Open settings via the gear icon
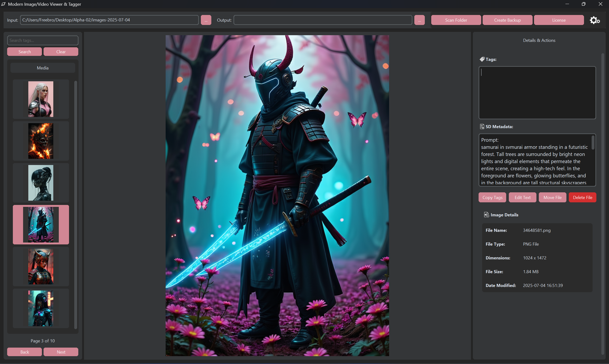 [x=594, y=20]
